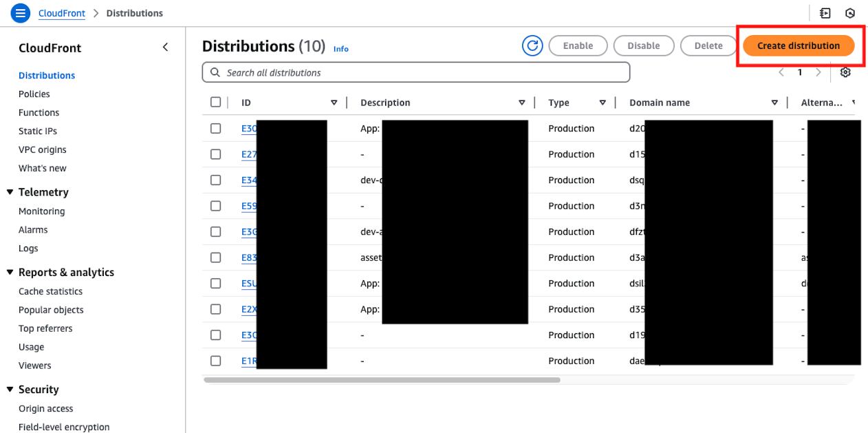Check the distribution row starting E27

[216, 154]
